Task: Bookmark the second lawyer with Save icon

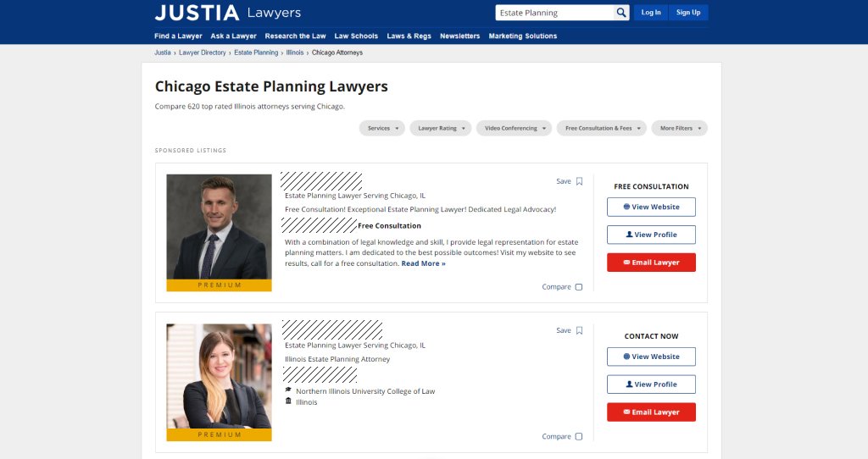Action: click(579, 331)
